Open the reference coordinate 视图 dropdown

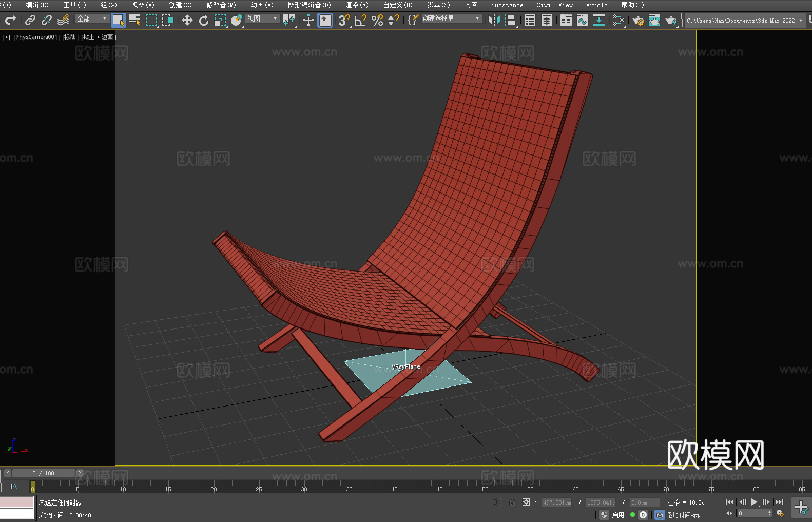click(262, 18)
